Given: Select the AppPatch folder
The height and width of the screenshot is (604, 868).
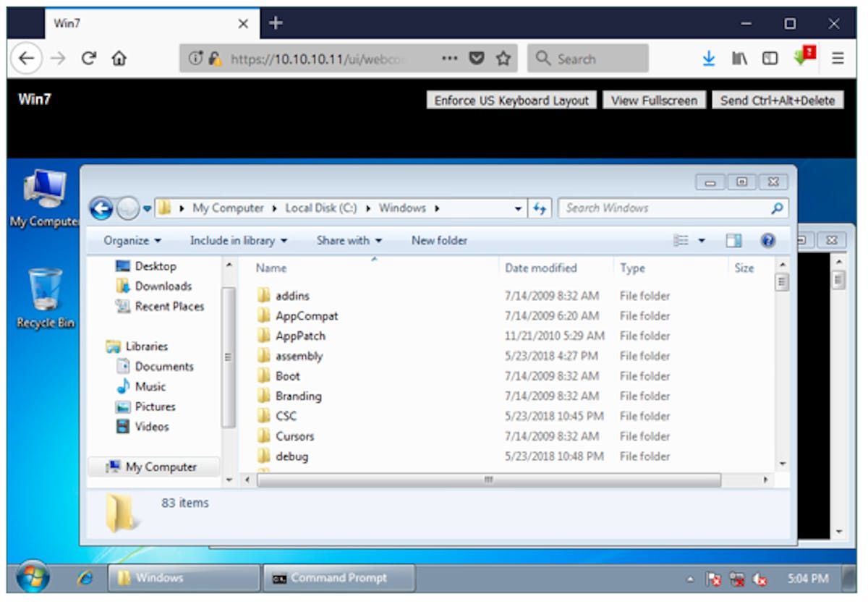Looking at the screenshot, I should tap(300, 336).
